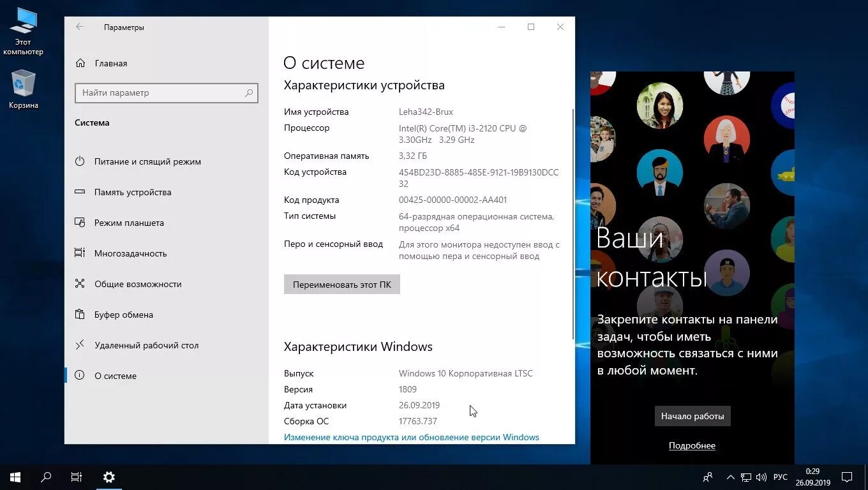Open the Action Center notifications icon
The height and width of the screenshot is (490, 868).
coord(847,477)
